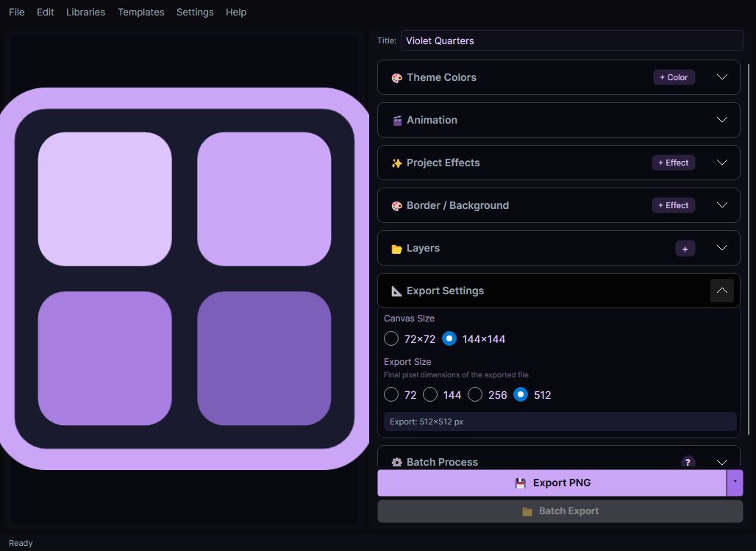756x551 pixels.
Task: Click the right panel vertical scrollbar
Action: coord(749,249)
